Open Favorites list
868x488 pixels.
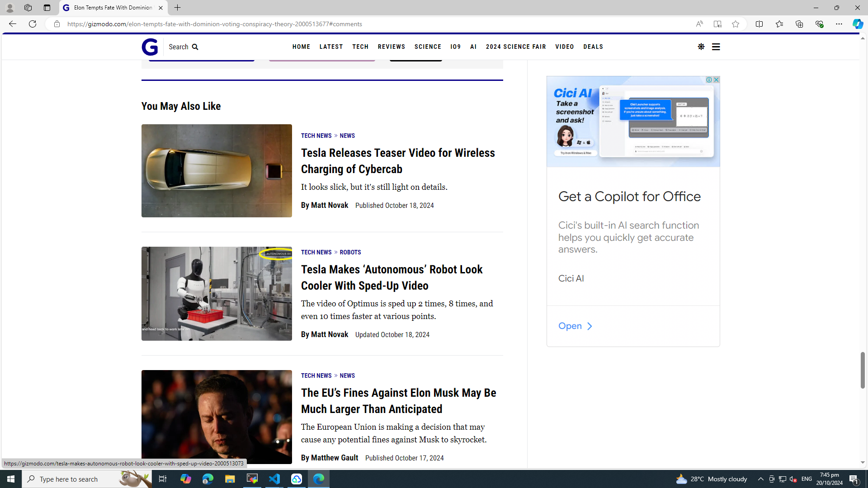click(x=779, y=24)
